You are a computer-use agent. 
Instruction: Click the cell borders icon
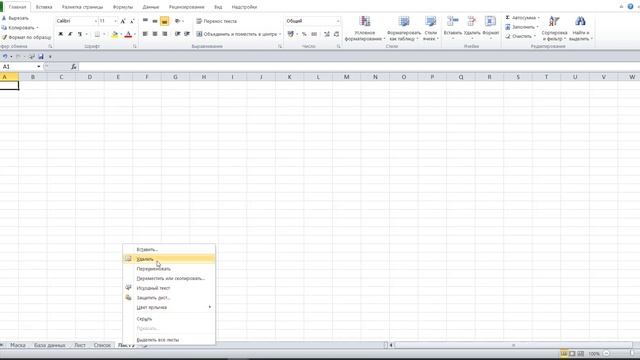click(x=97, y=34)
